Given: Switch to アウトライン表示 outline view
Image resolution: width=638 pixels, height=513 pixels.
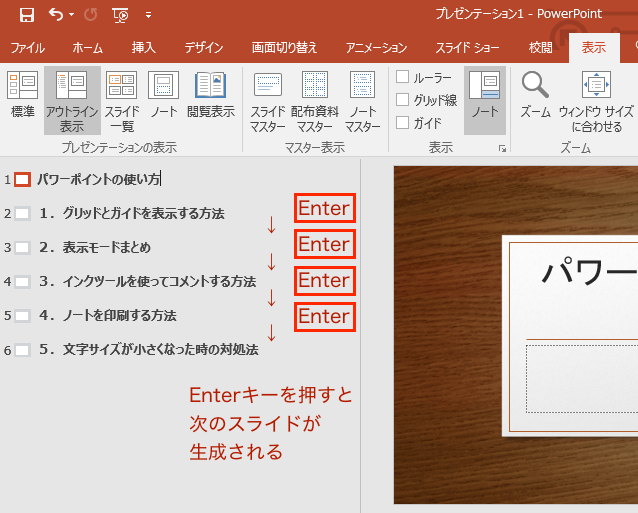Looking at the screenshot, I should coord(72,100).
